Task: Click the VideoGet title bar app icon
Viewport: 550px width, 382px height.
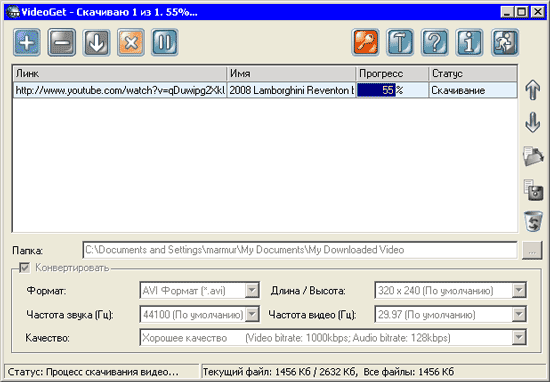Action: coord(13,12)
